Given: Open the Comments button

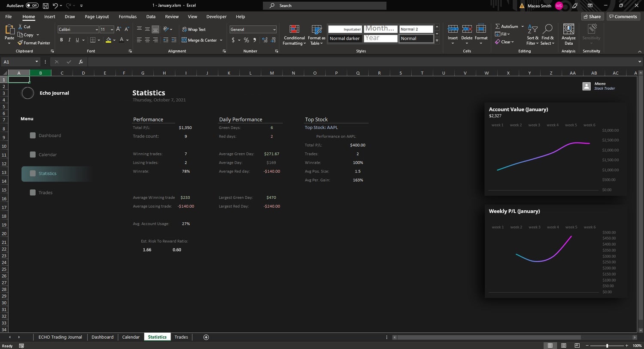Looking at the screenshot, I should click(623, 17).
